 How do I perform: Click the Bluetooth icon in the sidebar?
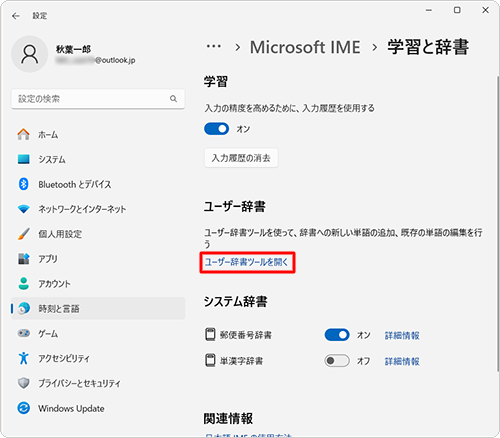point(23,184)
